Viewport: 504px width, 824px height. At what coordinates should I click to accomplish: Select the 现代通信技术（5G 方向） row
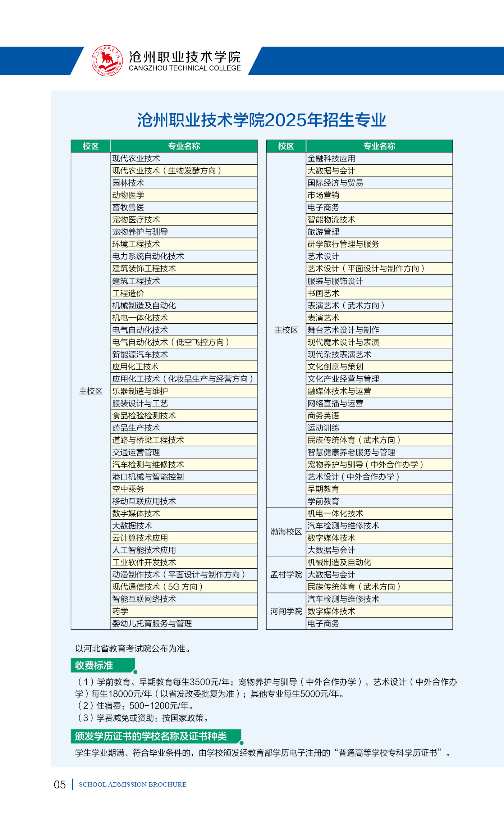pos(184,587)
